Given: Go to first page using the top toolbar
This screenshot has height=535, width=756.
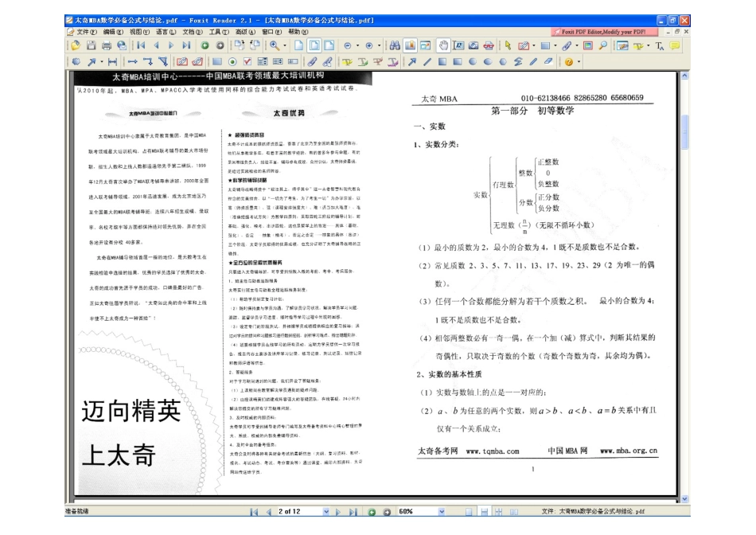Looking at the screenshot, I should [x=141, y=45].
